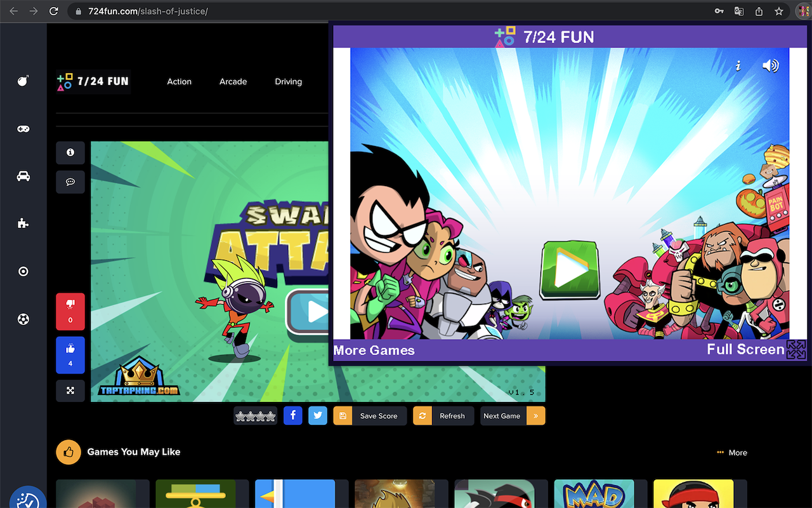Go back in browser

coord(13,11)
